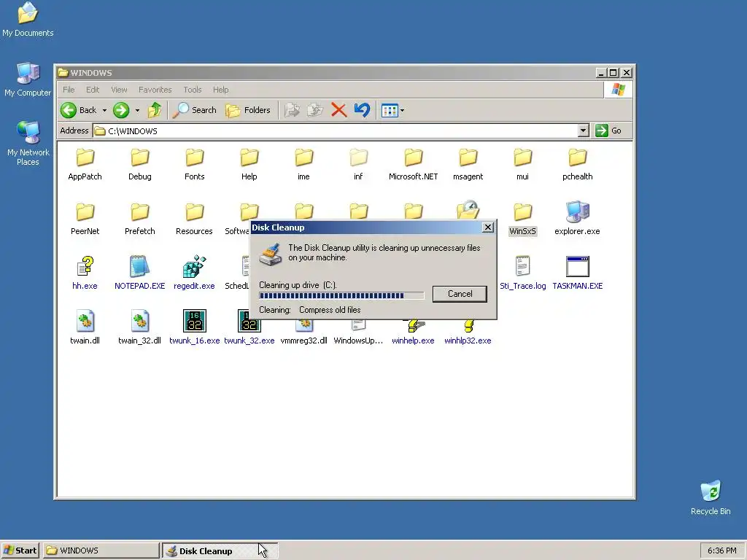Select winhlp32.exe file label

point(468,341)
